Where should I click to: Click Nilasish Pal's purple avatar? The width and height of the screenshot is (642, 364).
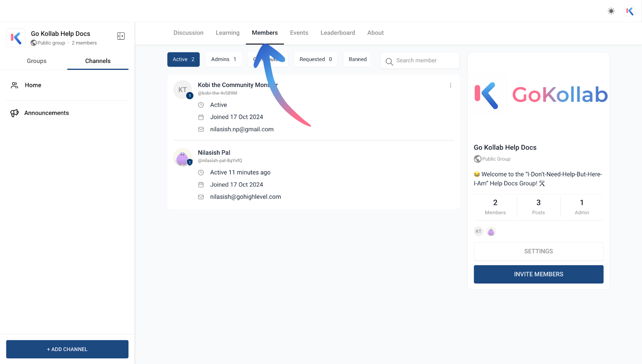point(183,157)
